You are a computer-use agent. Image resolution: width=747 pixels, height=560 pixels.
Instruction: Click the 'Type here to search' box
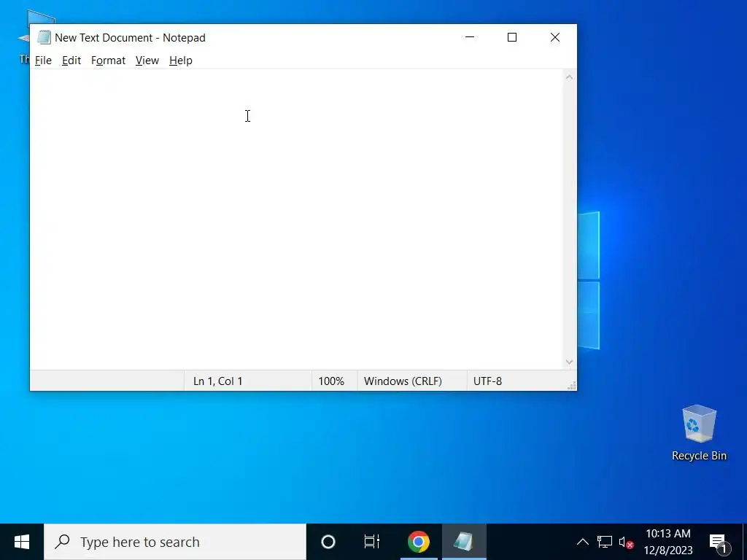[175, 542]
